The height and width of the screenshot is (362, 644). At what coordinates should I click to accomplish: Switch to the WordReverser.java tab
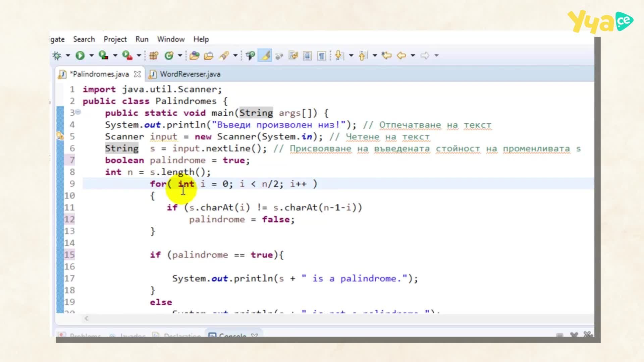(x=185, y=74)
